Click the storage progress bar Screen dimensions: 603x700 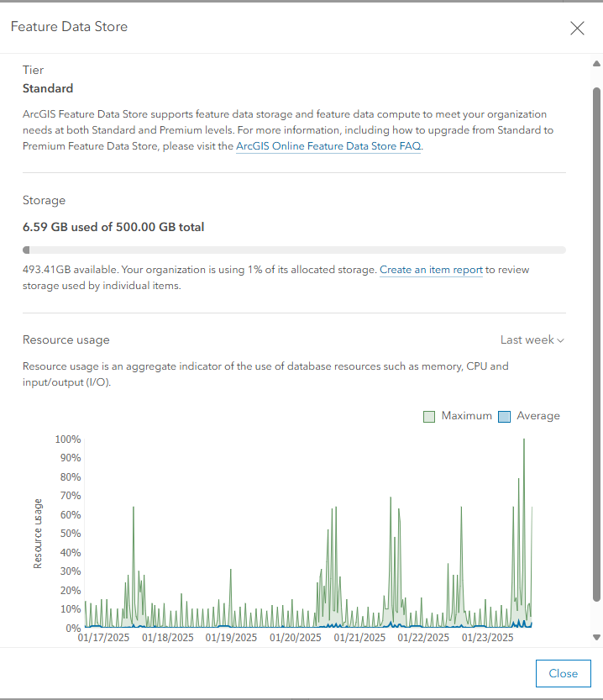(294, 250)
